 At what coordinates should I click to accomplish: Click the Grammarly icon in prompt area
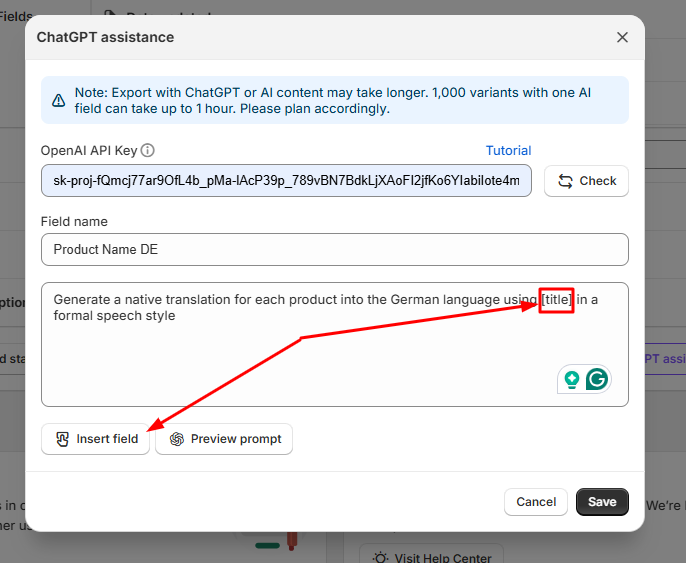click(x=597, y=379)
